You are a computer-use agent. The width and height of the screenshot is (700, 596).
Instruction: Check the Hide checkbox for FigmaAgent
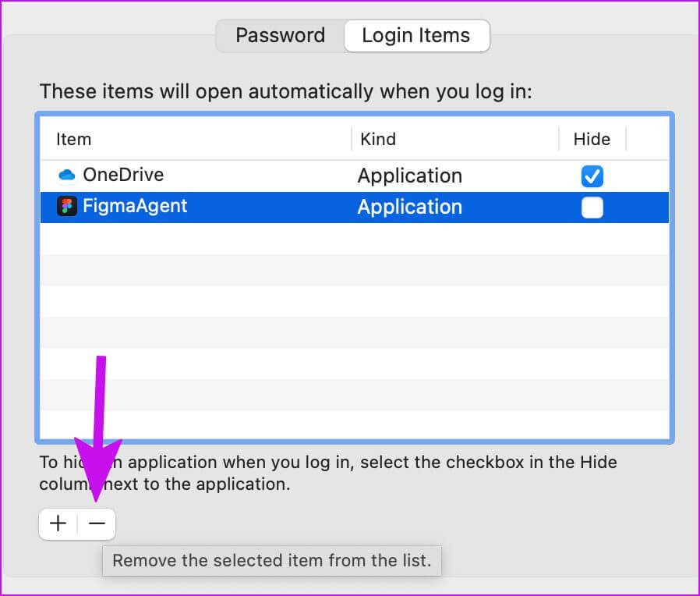tap(592, 208)
